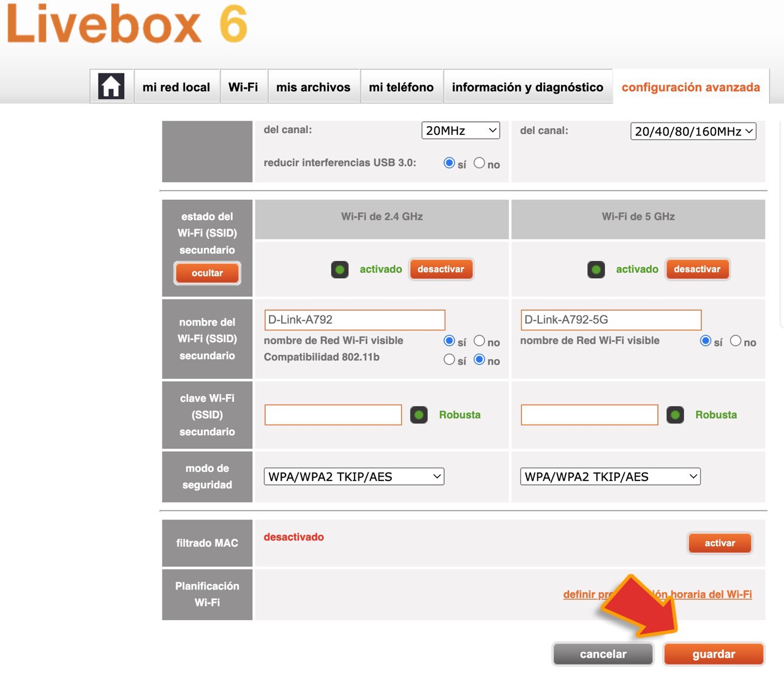Open the Wi-Fi tab
The width and height of the screenshot is (784, 695).
click(x=243, y=87)
